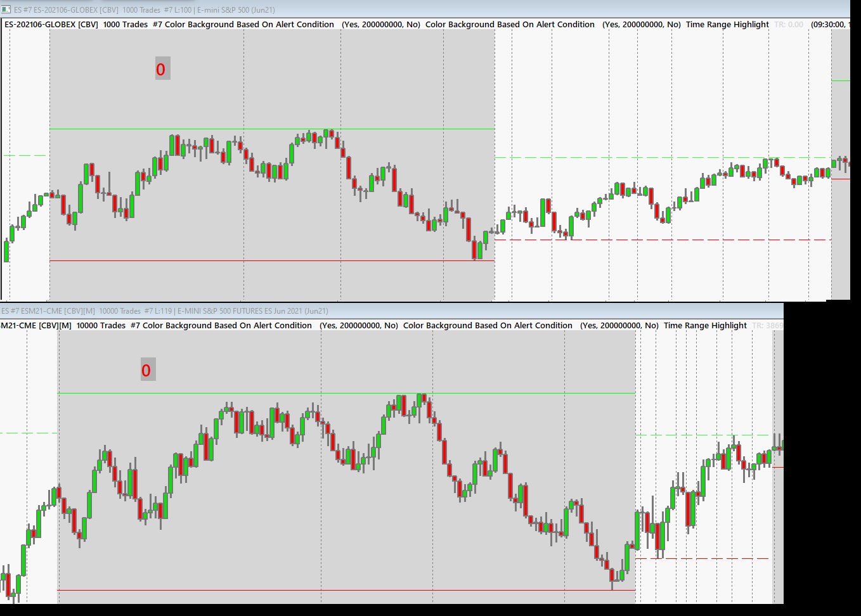
Task: Click the 'ES-202106-GLOBEX [CBV]' symbol label in the top chart header
Action: point(51,25)
